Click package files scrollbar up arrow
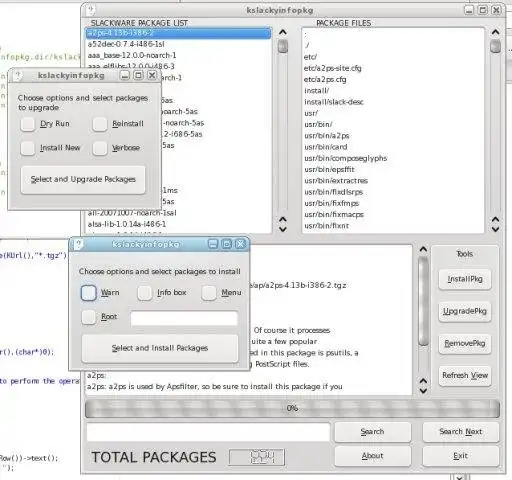512x480 pixels. coord(495,32)
